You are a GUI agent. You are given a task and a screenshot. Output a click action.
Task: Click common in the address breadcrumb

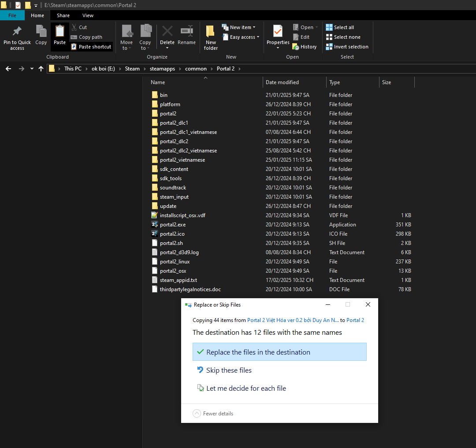tap(196, 69)
